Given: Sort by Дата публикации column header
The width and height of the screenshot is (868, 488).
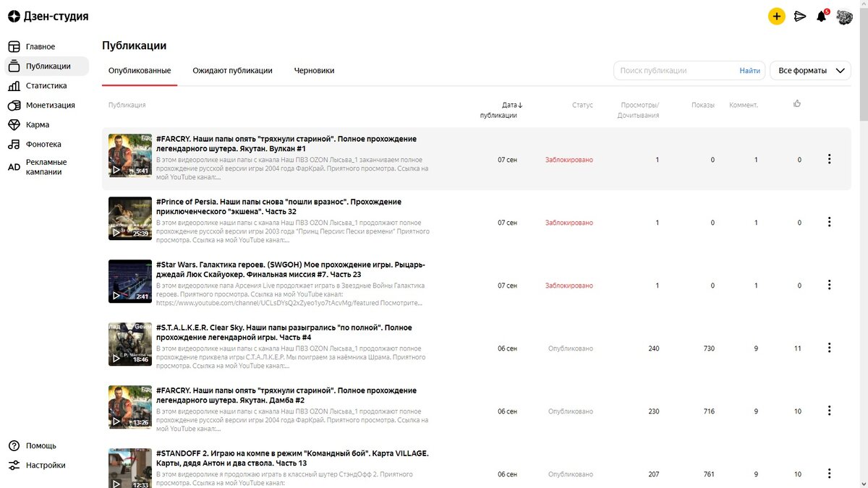Looking at the screenshot, I should click(501, 110).
